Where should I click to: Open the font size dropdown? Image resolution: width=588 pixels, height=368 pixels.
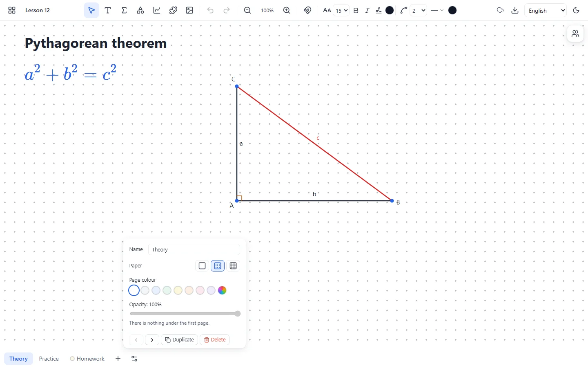point(341,11)
